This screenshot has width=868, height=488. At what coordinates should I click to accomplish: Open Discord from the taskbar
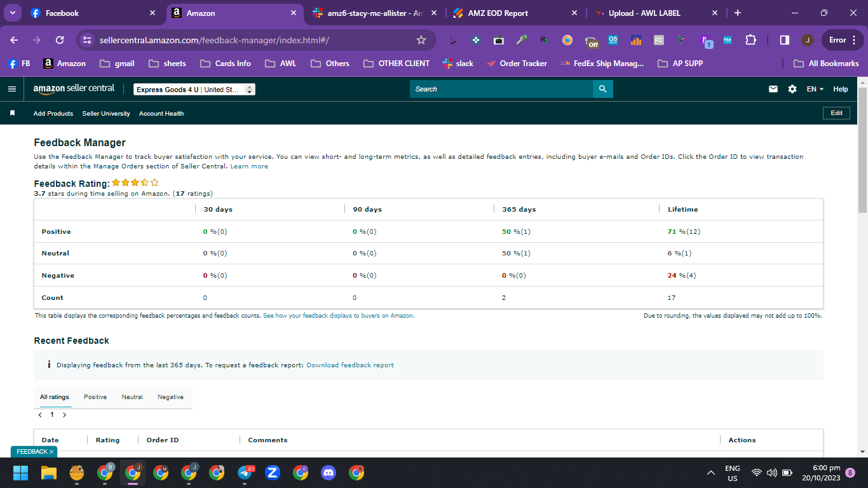329,473
